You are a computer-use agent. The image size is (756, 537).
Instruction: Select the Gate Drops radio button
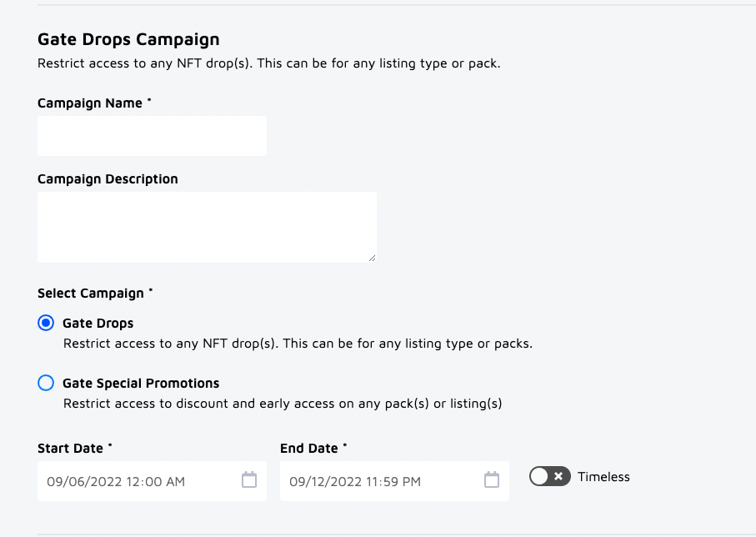point(46,323)
